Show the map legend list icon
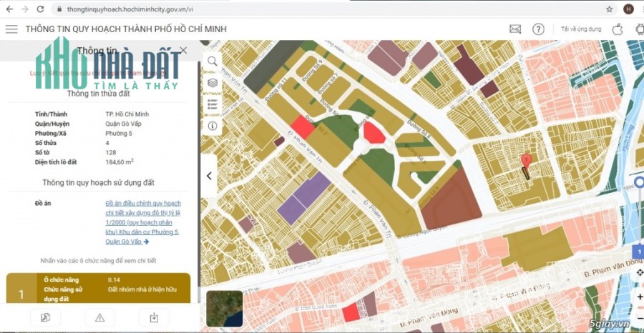This screenshot has height=333, width=644. tap(213, 104)
